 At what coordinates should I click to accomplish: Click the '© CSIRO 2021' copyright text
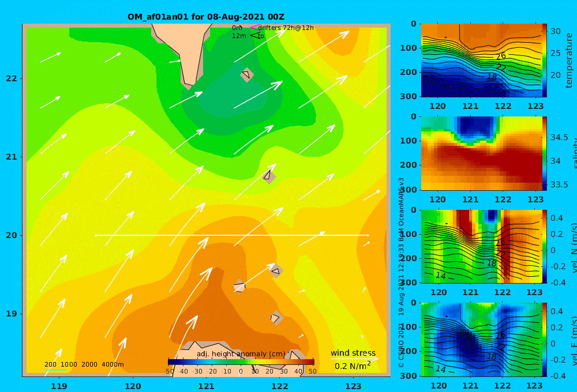click(x=401, y=345)
